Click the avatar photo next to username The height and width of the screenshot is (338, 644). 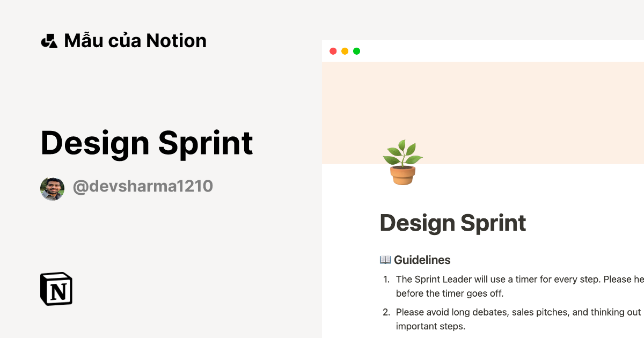coord(52,188)
